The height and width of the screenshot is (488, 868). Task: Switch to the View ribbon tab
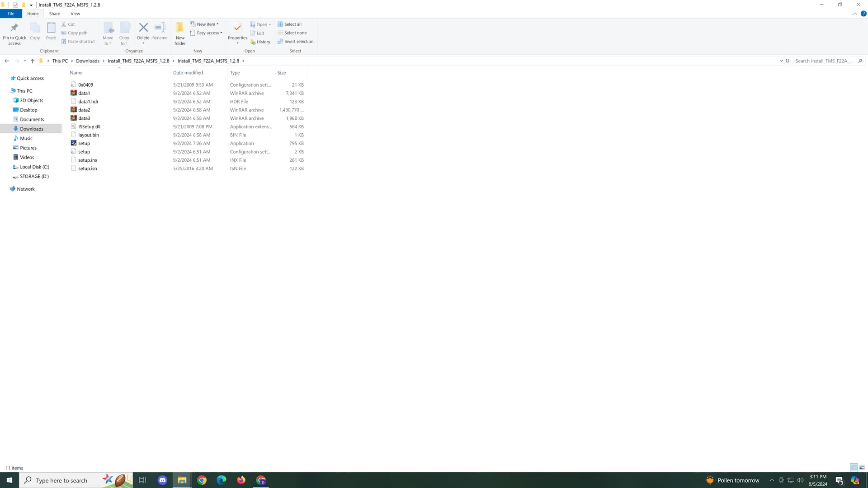coord(75,14)
